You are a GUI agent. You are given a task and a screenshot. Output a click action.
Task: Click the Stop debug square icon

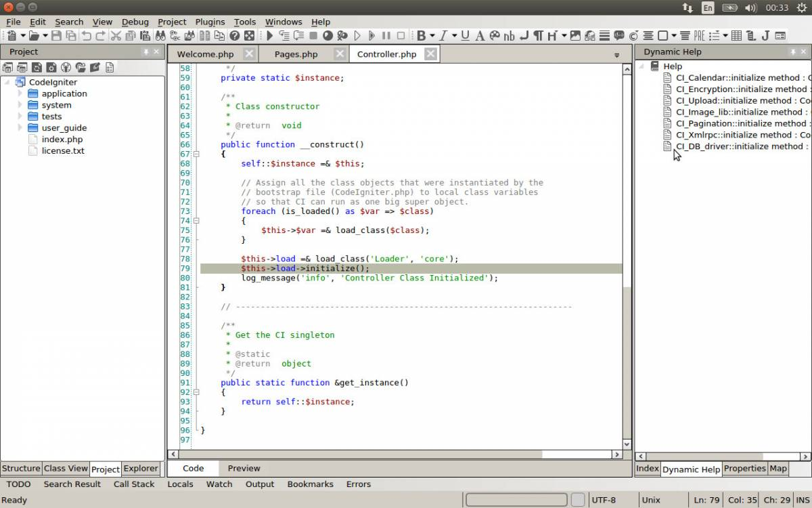[x=313, y=36]
